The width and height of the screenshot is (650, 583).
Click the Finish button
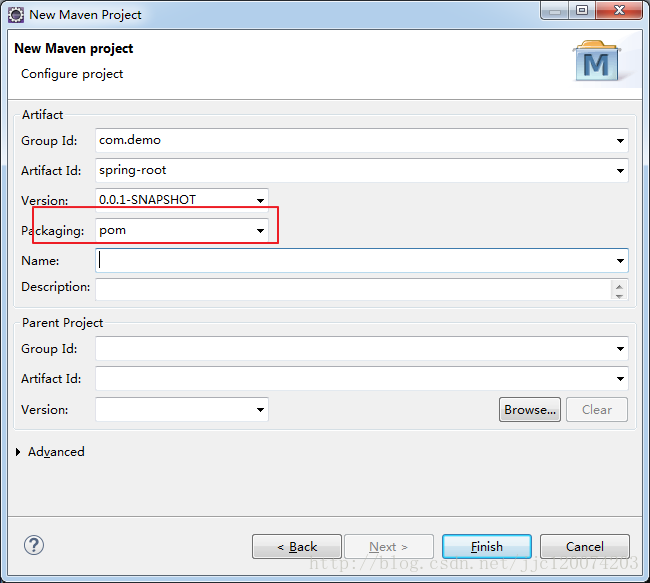coord(487,547)
